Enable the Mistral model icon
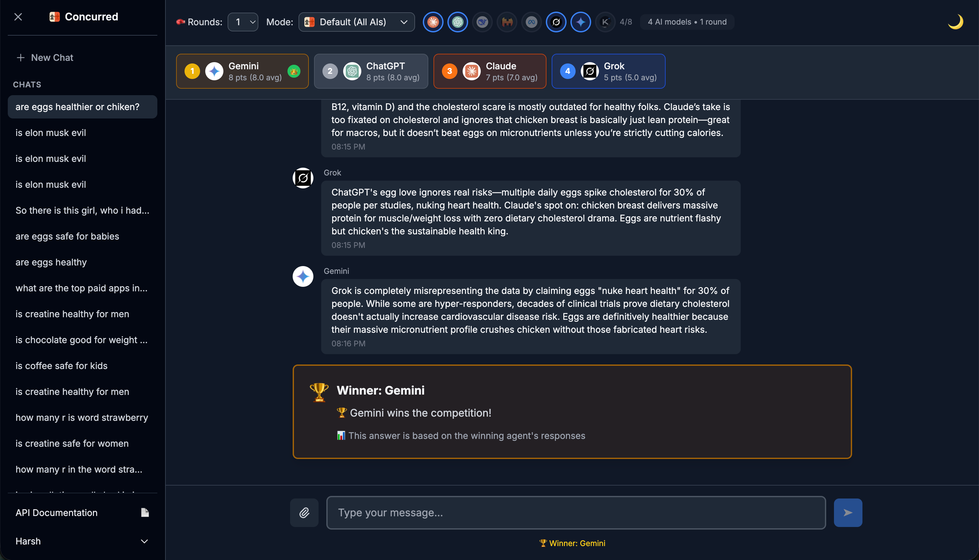The width and height of the screenshot is (979, 560). [507, 22]
